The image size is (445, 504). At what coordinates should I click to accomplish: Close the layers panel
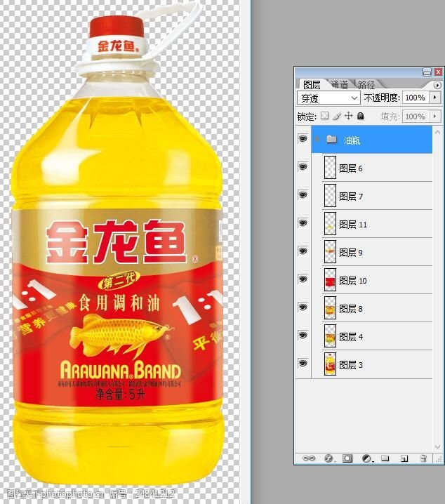(438, 72)
